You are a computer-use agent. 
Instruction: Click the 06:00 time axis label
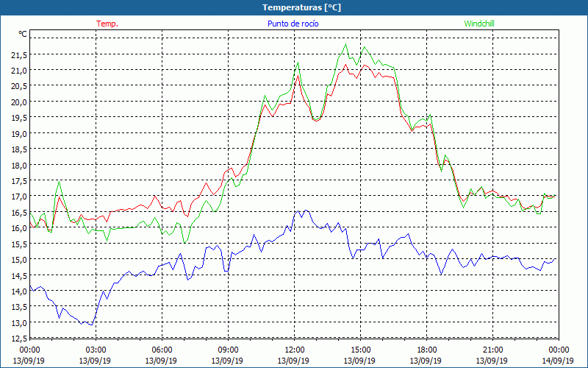coord(162,350)
